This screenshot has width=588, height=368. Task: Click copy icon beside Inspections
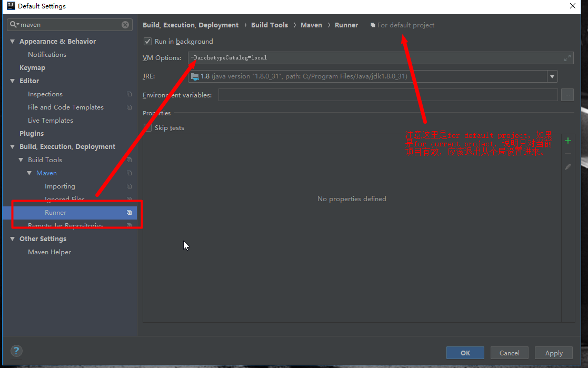[129, 94]
